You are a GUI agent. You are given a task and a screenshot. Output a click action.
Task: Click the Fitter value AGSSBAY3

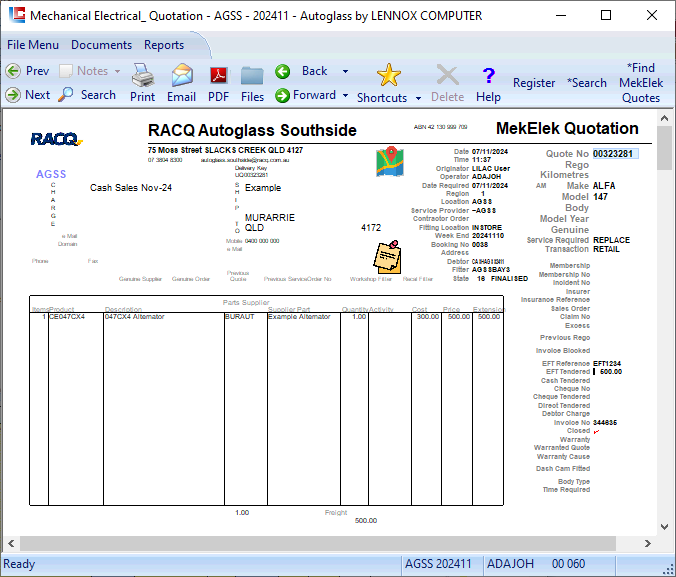pyautogui.click(x=491, y=270)
